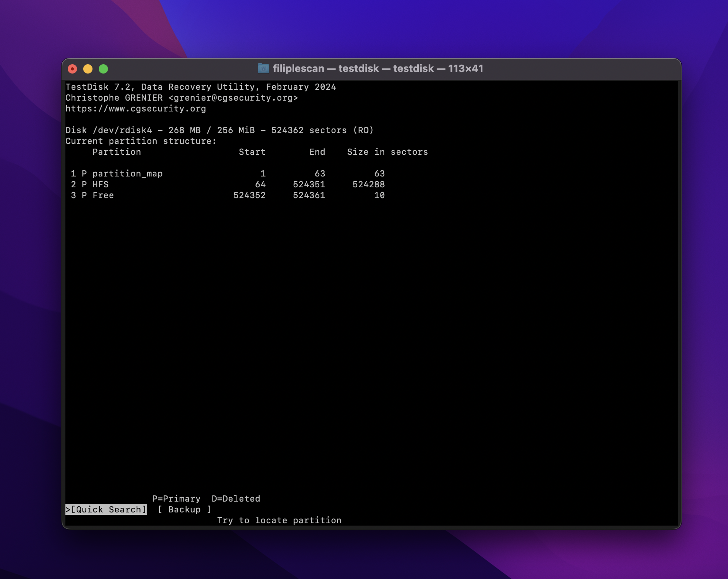This screenshot has width=728, height=579.
Task: Select the partition_map row
Action: (127, 174)
